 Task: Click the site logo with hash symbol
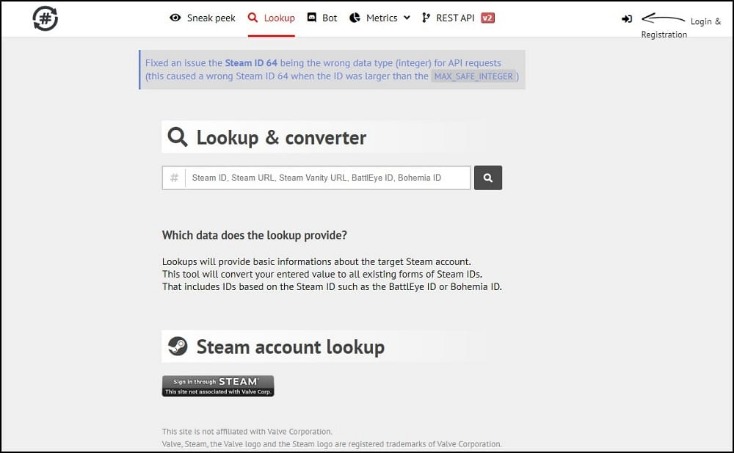pos(45,18)
